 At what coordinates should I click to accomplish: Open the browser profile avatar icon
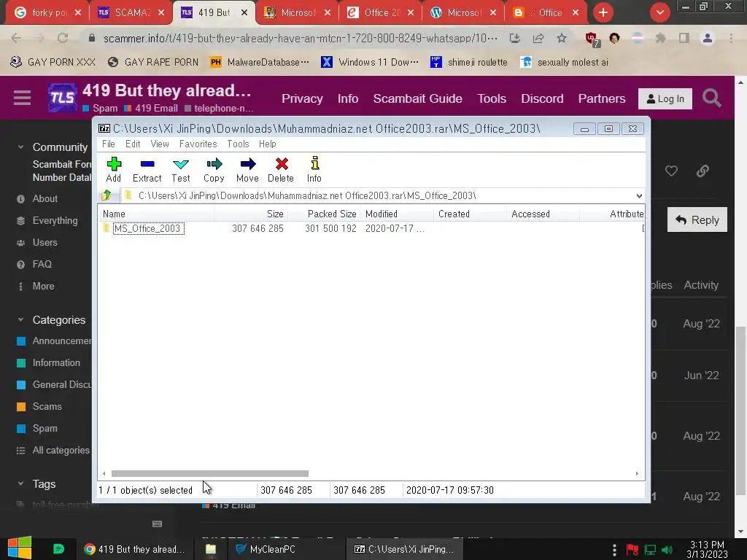(708, 38)
